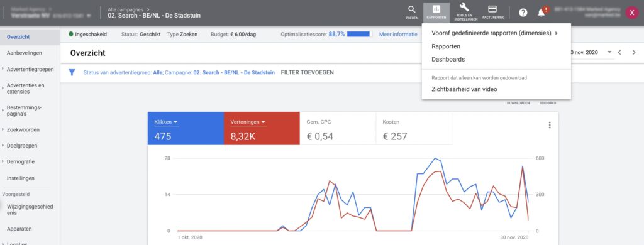Click the blue filter funnel icon
The width and height of the screenshot is (644, 245).
(x=72, y=72)
